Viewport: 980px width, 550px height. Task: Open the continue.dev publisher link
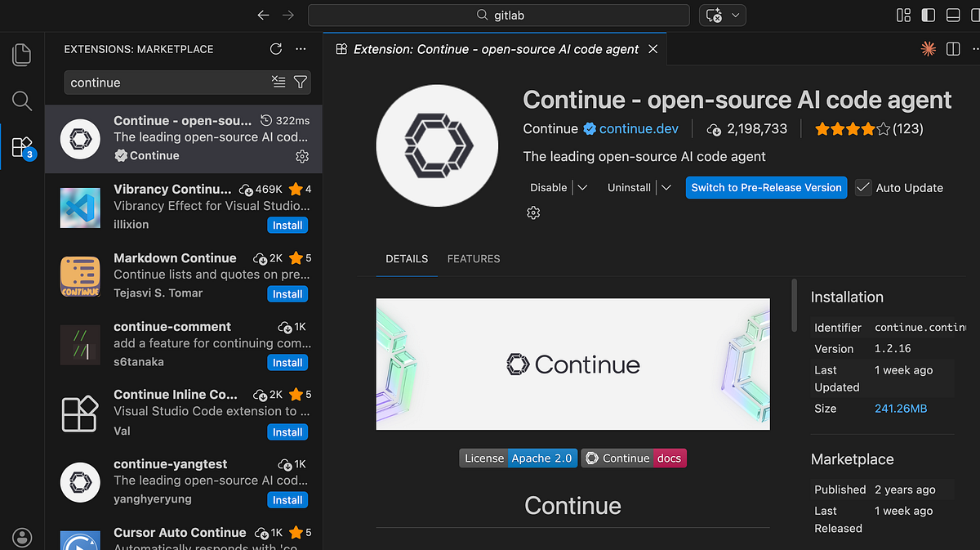[639, 128]
